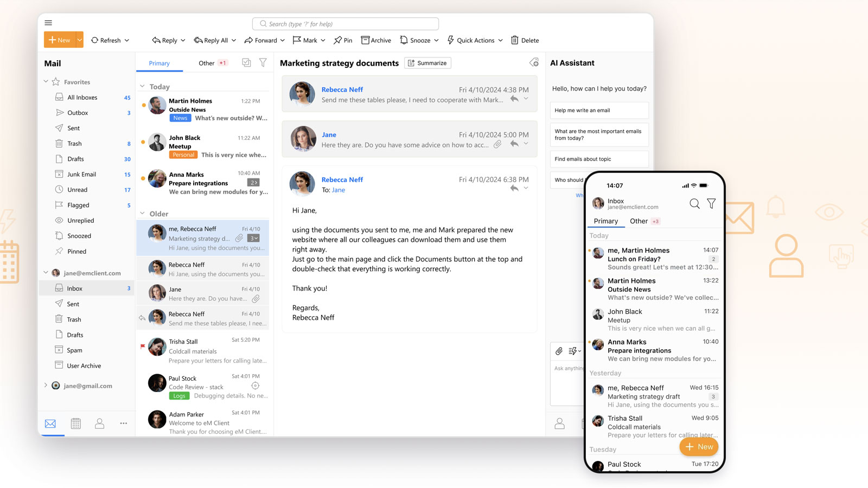
Task: Open the hamburger menu icon
Action: click(x=48, y=23)
